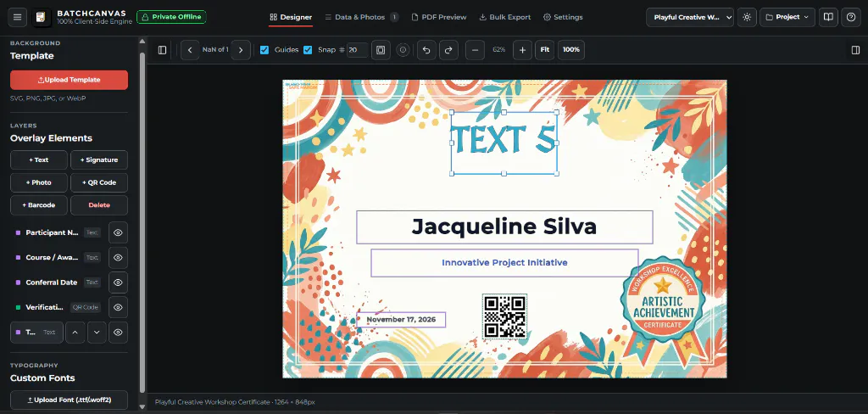Open the PDF Preview tab

439,17
